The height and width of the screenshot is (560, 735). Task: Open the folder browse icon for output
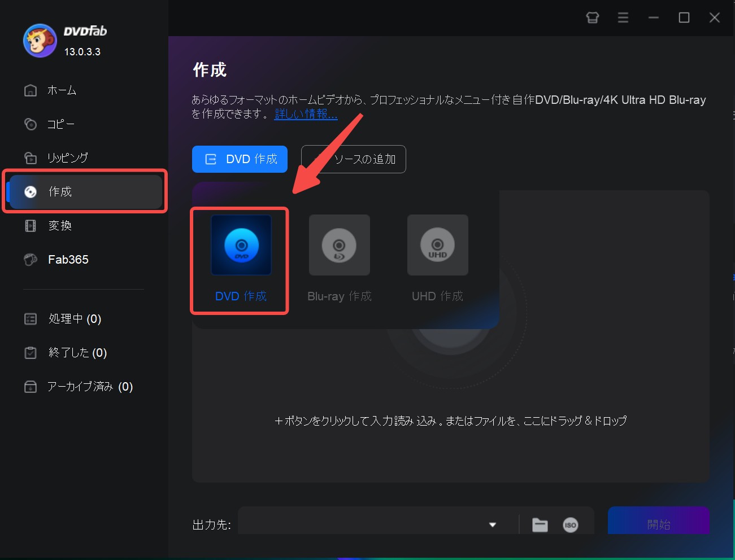point(540,525)
